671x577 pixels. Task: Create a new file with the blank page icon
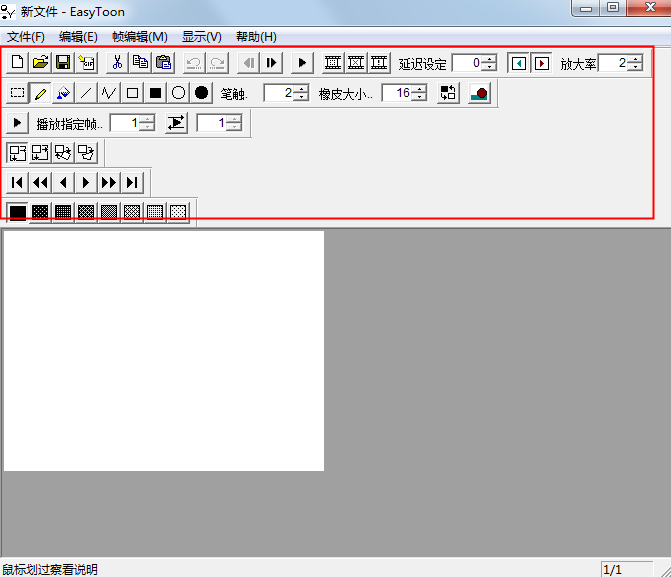click(x=18, y=63)
